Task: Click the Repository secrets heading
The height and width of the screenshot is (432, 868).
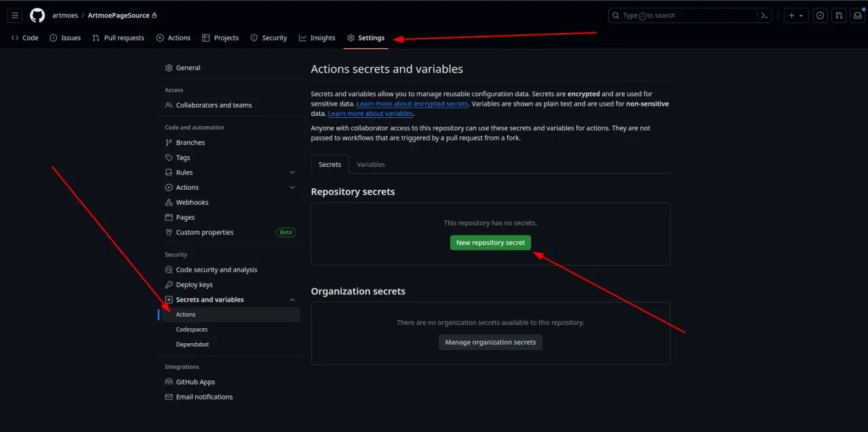Action: click(353, 192)
